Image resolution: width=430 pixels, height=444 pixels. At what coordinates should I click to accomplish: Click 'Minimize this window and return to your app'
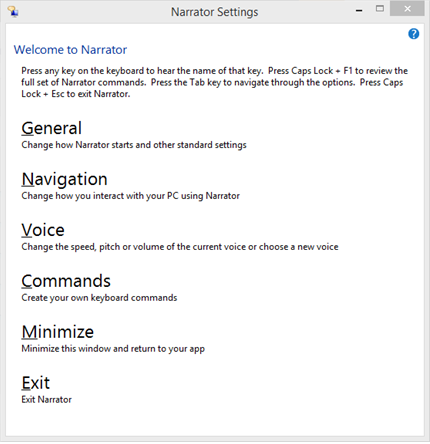coord(113,349)
